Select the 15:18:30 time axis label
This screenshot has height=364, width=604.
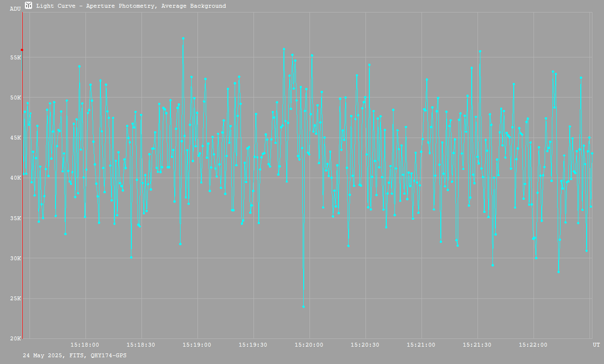(141, 345)
